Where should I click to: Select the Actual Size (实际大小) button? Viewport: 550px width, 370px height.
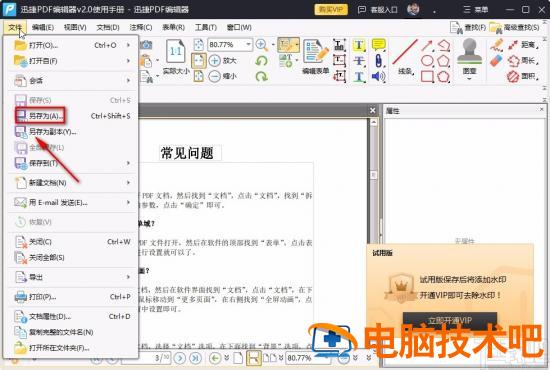(x=175, y=57)
